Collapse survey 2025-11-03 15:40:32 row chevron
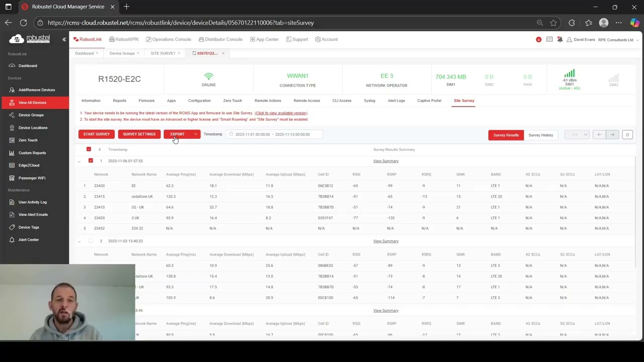 (79, 241)
